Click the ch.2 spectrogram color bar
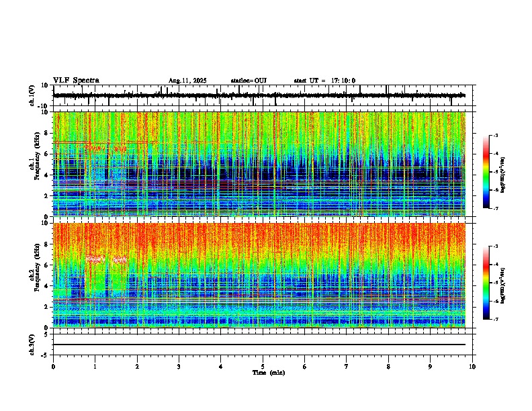Screen dimensions: 532x411 tap(486, 283)
